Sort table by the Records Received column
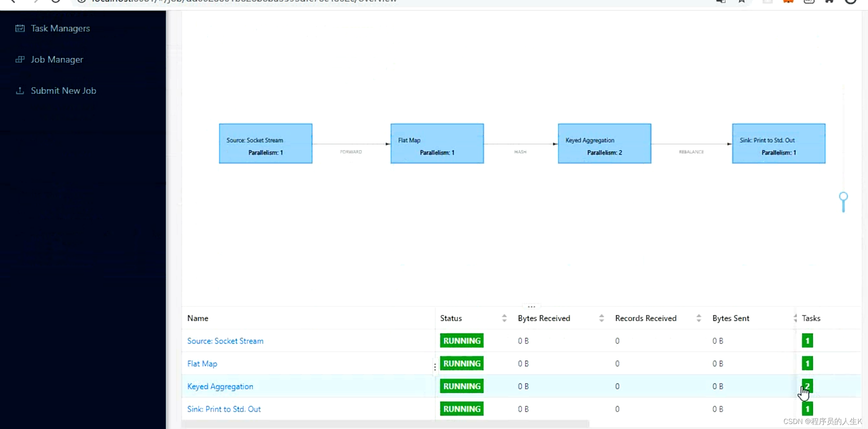Image resolution: width=868 pixels, height=429 pixels. (x=698, y=318)
